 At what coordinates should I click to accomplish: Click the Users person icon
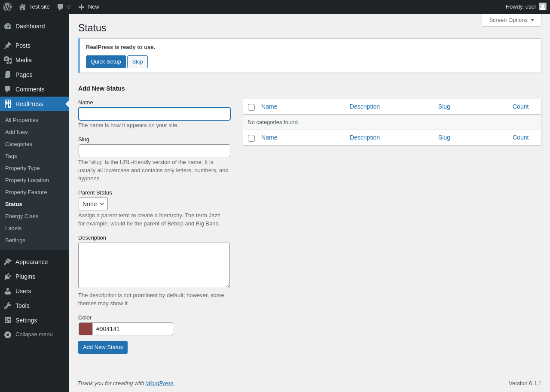pyautogui.click(x=8, y=291)
